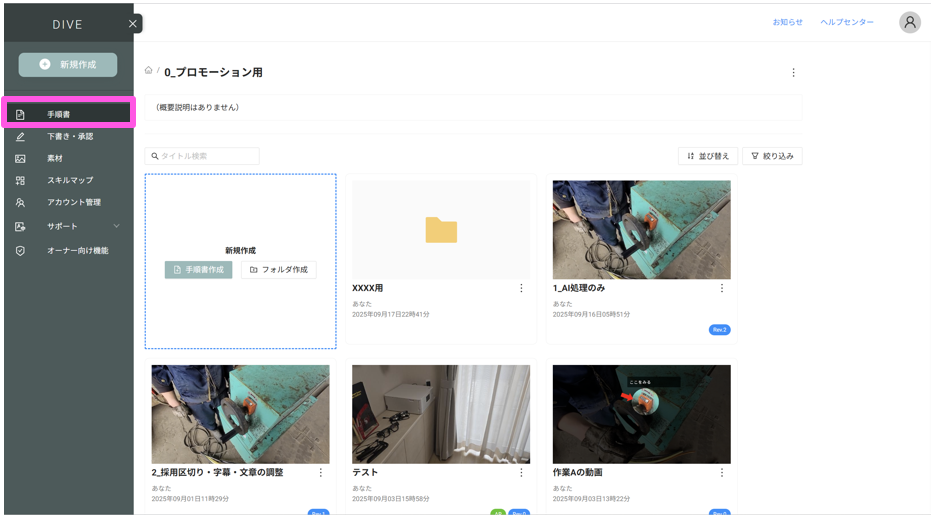Click the user profile avatar icon

pos(909,23)
